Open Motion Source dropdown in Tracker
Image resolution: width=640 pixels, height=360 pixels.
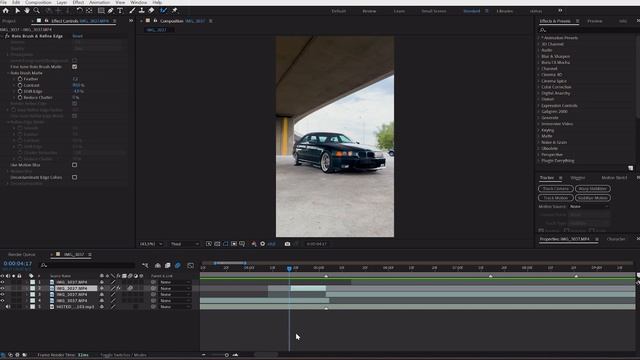(589, 207)
